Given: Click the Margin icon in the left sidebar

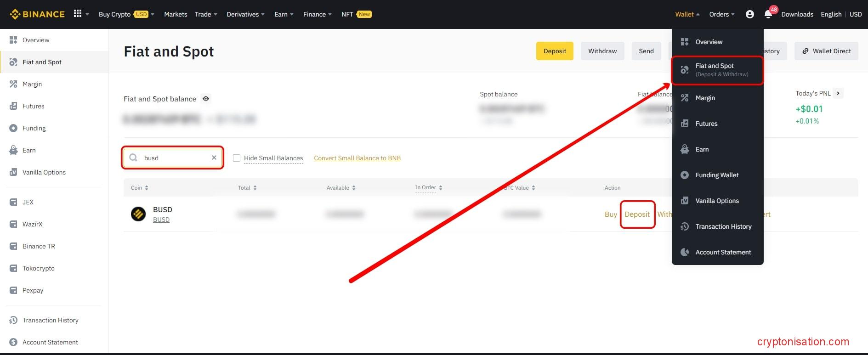Looking at the screenshot, I should point(13,84).
